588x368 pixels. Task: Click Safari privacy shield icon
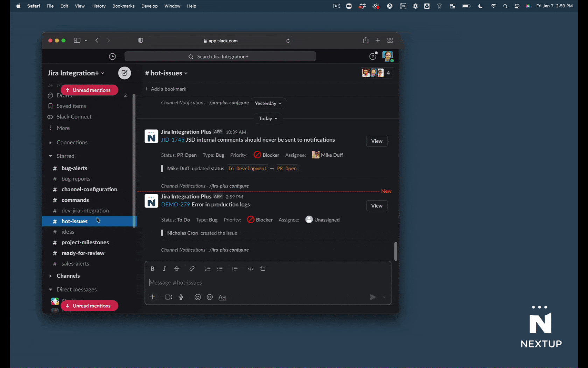click(x=141, y=40)
